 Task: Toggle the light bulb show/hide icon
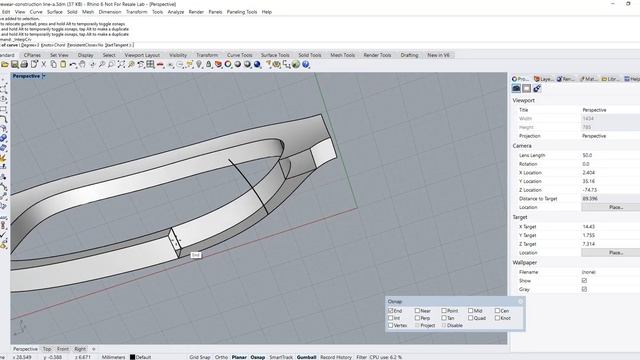pos(199,64)
